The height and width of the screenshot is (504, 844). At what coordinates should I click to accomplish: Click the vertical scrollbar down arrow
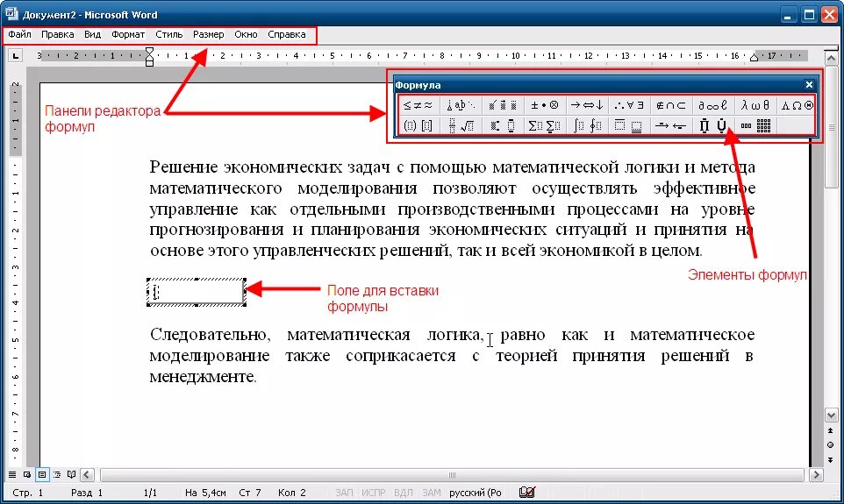pos(831,415)
